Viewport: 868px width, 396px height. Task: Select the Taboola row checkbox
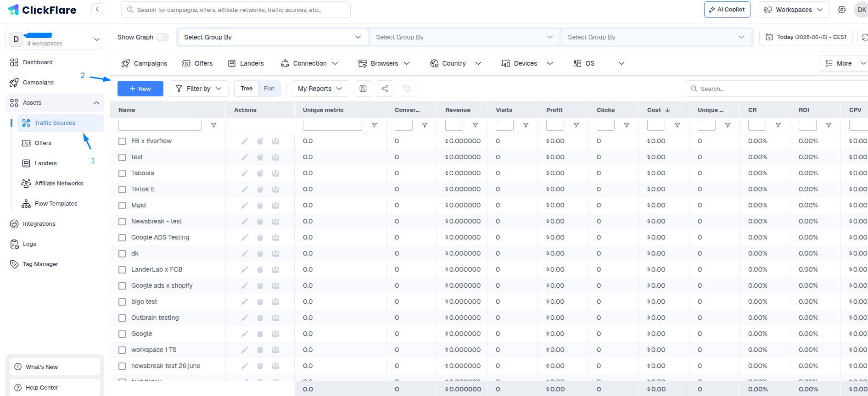[122, 173]
